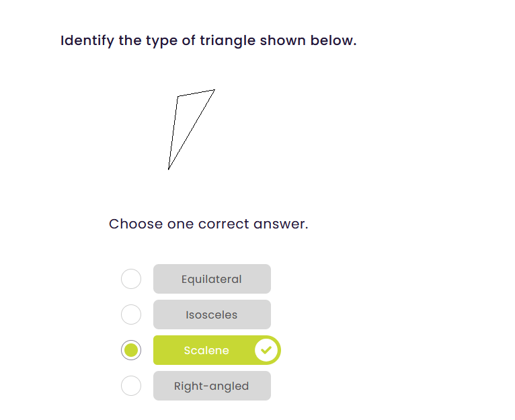Choose the Isosceles radio button
This screenshot has width=515, height=420.
click(131, 314)
